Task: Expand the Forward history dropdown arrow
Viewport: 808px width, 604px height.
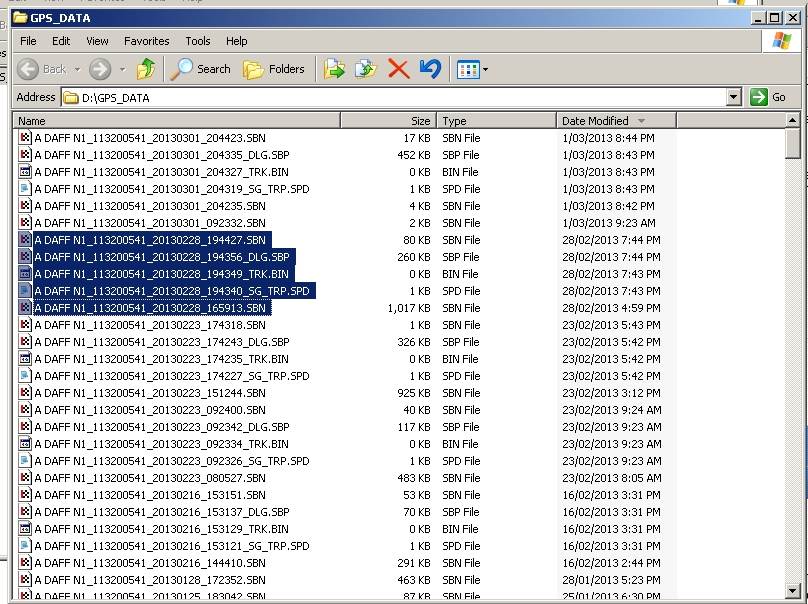Action: click(x=122, y=69)
